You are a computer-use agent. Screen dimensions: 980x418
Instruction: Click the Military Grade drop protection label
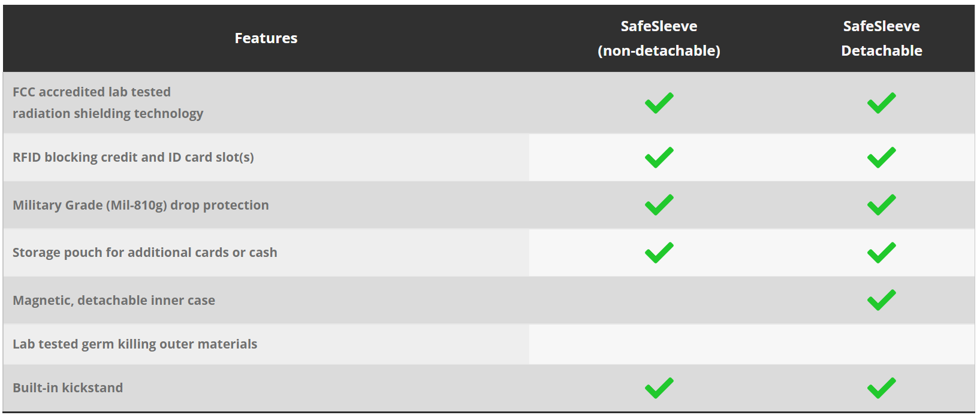click(x=141, y=205)
